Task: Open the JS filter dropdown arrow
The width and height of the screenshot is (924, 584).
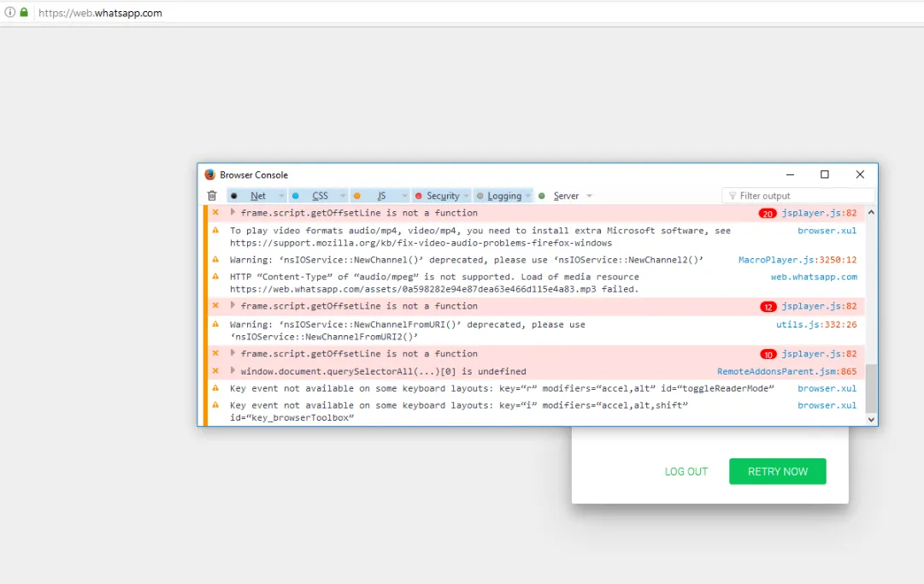Action: pyautogui.click(x=404, y=196)
